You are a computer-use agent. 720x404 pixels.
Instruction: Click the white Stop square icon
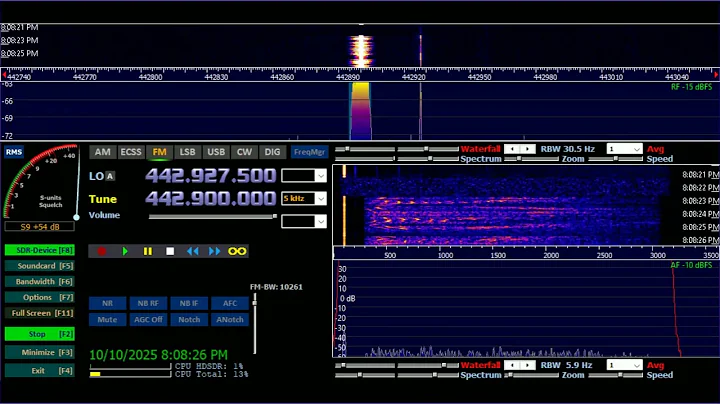pos(170,251)
